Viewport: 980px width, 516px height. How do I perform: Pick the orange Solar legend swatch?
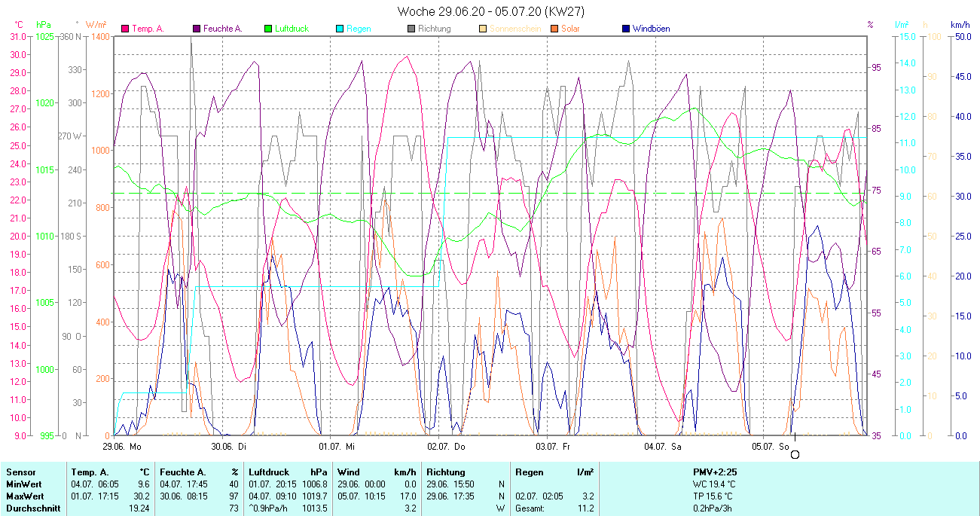pyautogui.click(x=554, y=29)
